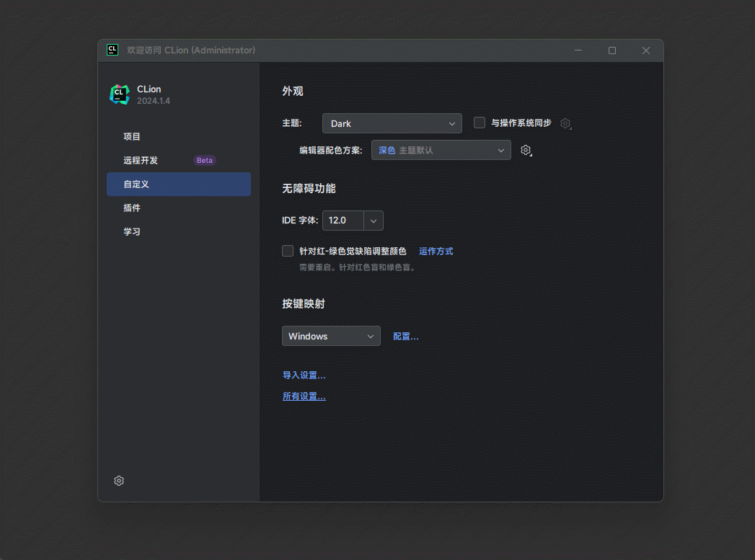Enable 针对红-绿色觉缺陷调整颜色
This screenshot has width=755, height=560.
point(288,251)
